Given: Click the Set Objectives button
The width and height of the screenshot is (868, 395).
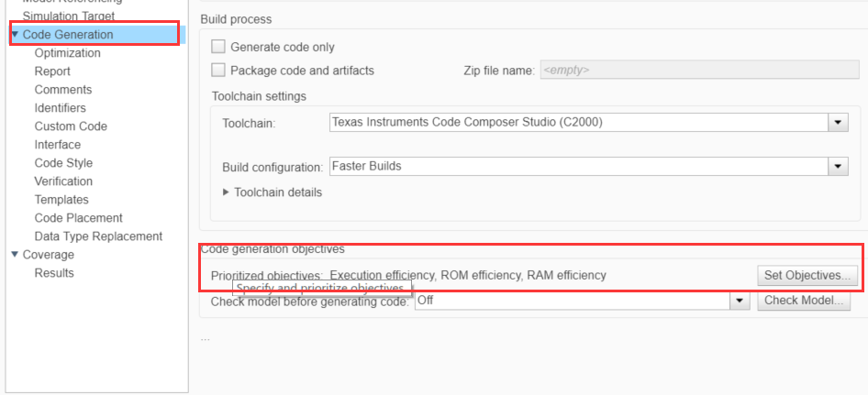Looking at the screenshot, I should pos(807,275).
